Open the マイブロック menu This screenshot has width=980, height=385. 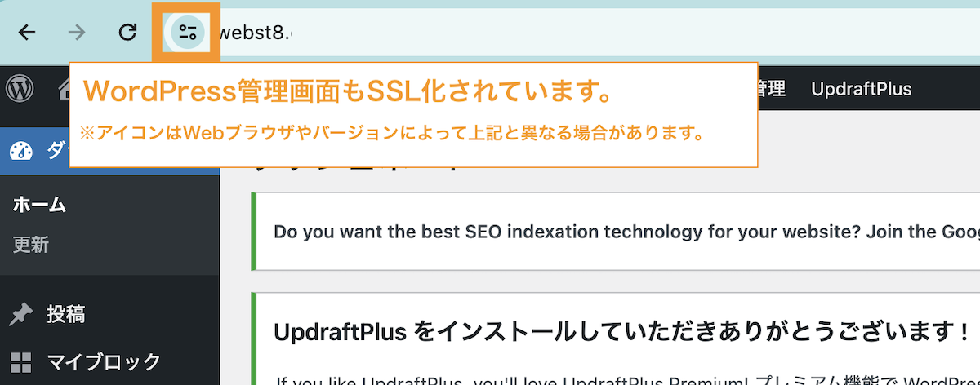coord(103,361)
